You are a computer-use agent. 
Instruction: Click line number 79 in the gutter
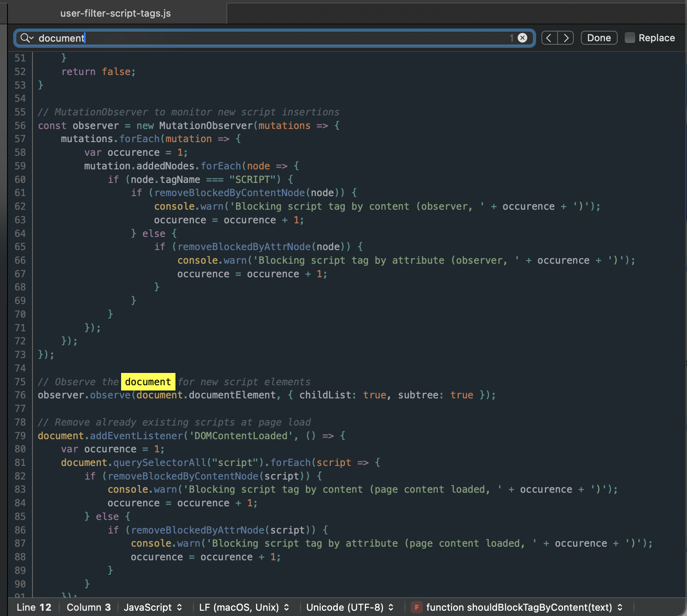[x=20, y=436]
